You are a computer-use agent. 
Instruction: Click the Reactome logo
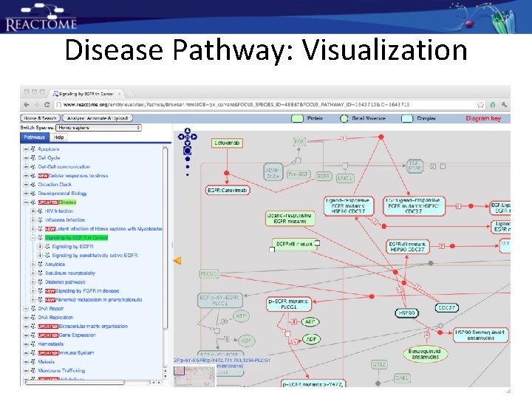tap(41, 17)
